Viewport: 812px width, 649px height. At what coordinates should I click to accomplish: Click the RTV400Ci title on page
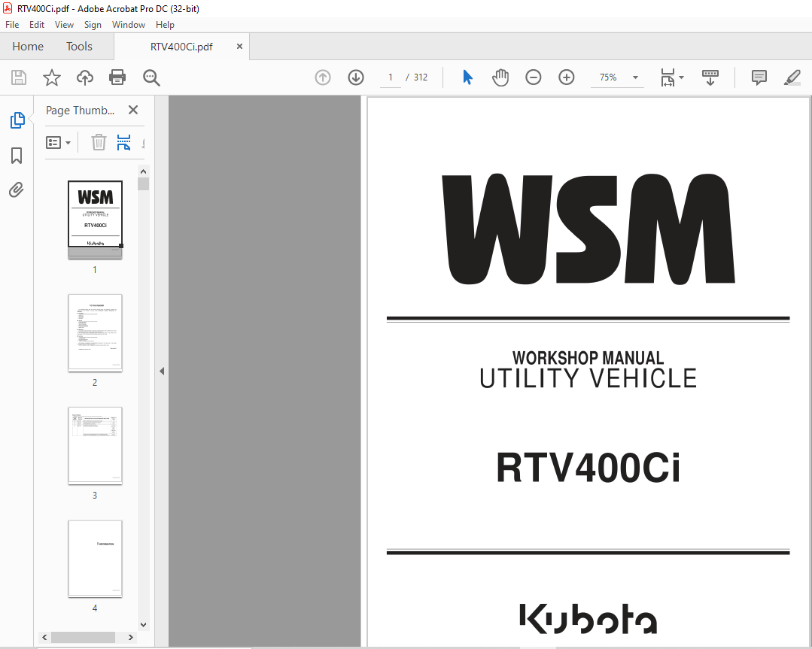[x=588, y=468]
